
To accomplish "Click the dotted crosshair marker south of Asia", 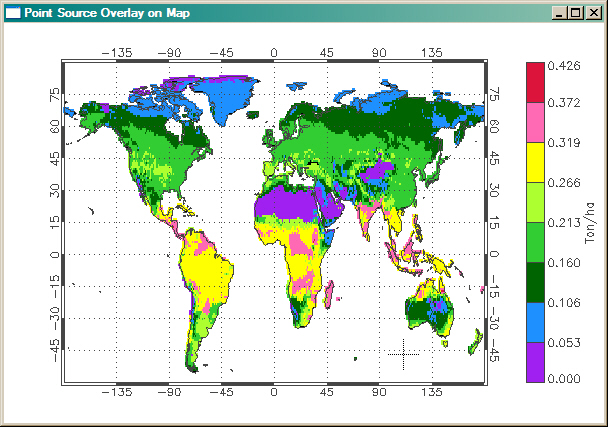I will [403, 353].
